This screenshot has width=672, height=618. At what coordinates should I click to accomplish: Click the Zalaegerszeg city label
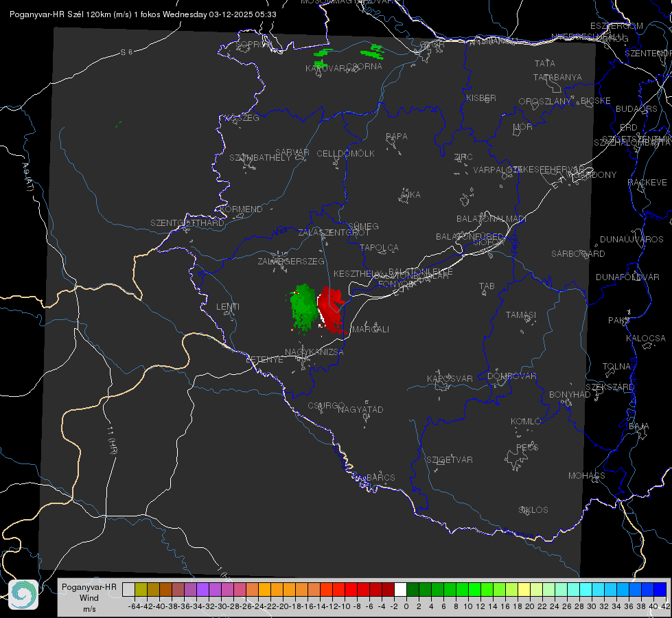(x=291, y=261)
